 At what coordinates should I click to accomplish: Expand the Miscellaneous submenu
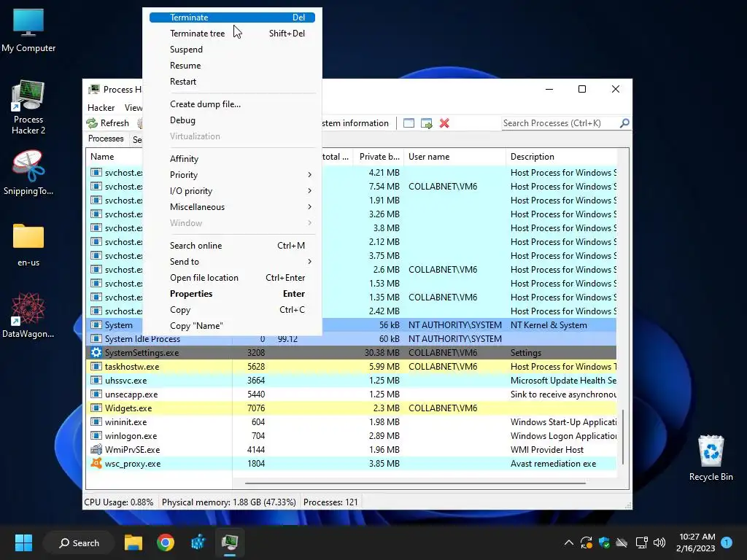[x=232, y=206]
